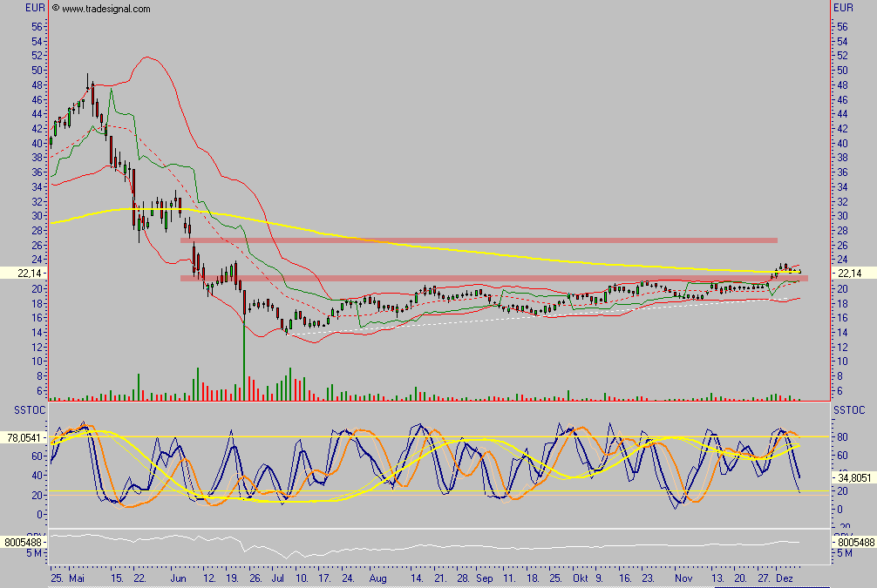The width and height of the screenshot is (877, 588).
Task: Pick the Aug marker on time axis
Action: click(377, 578)
